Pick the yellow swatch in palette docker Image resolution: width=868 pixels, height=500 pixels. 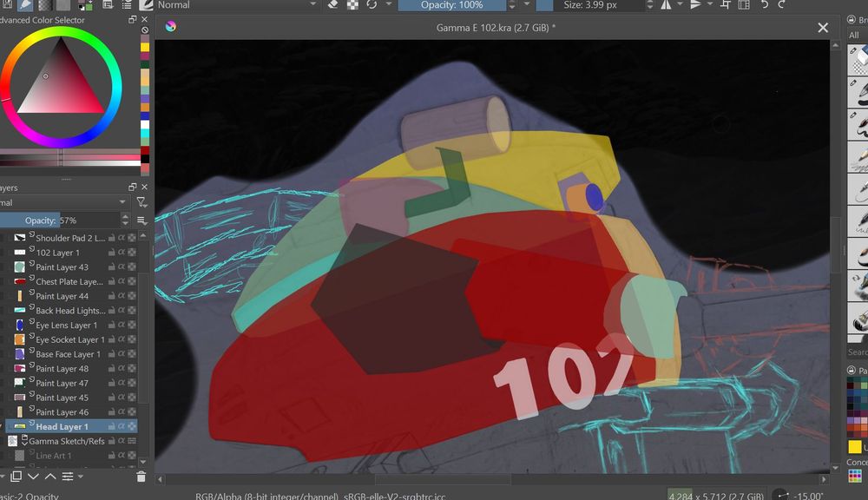click(x=855, y=446)
